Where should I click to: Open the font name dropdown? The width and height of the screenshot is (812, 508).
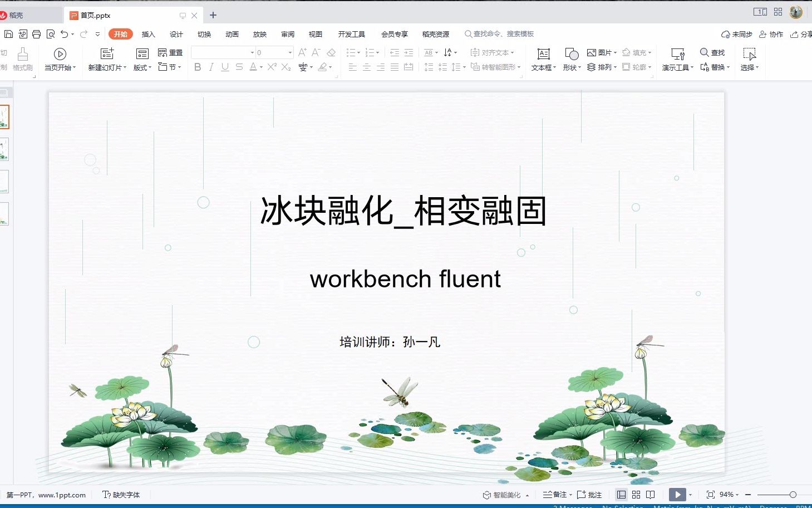[x=252, y=52]
